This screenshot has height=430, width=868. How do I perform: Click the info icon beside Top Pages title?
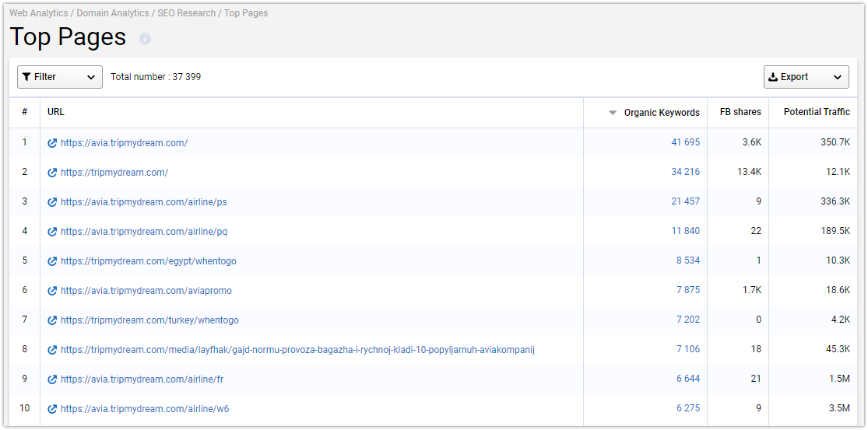[x=145, y=39]
